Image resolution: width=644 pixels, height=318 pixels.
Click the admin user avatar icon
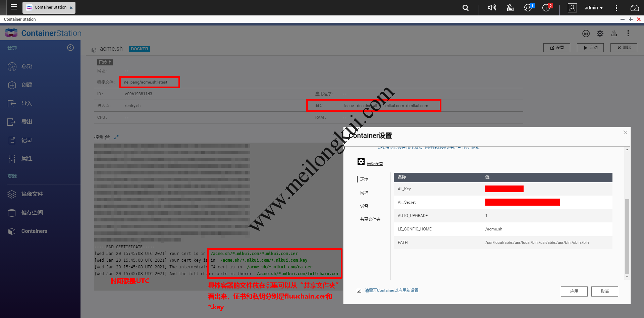(x=572, y=8)
